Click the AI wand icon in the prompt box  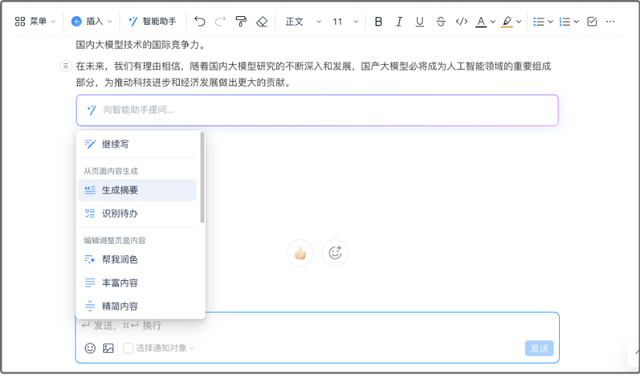tap(91, 110)
